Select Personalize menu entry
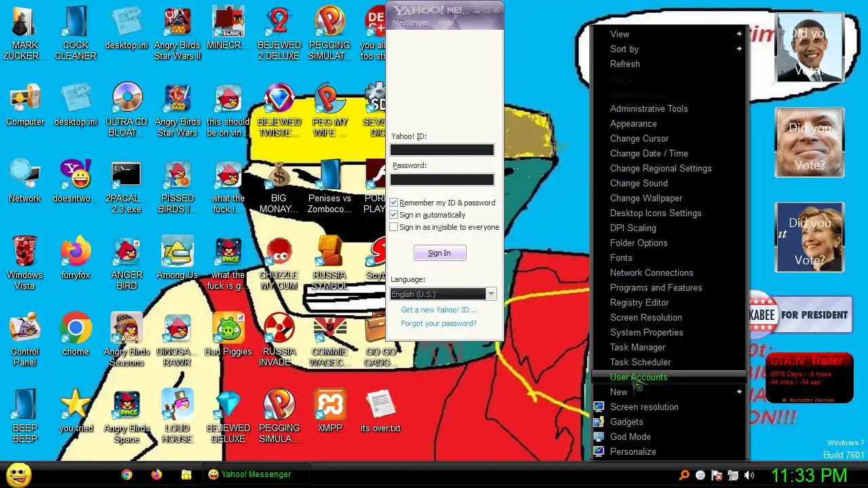The width and height of the screenshot is (868, 488). (x=669, y=451)
